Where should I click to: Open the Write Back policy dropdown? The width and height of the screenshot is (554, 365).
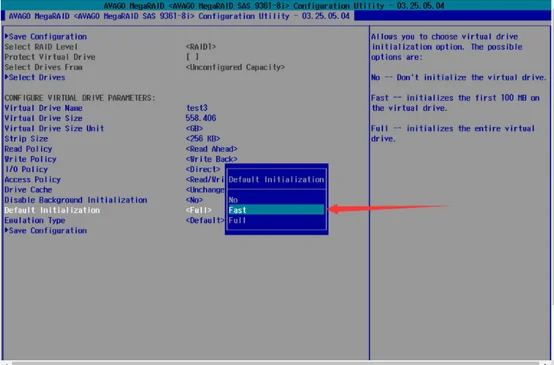212,159
